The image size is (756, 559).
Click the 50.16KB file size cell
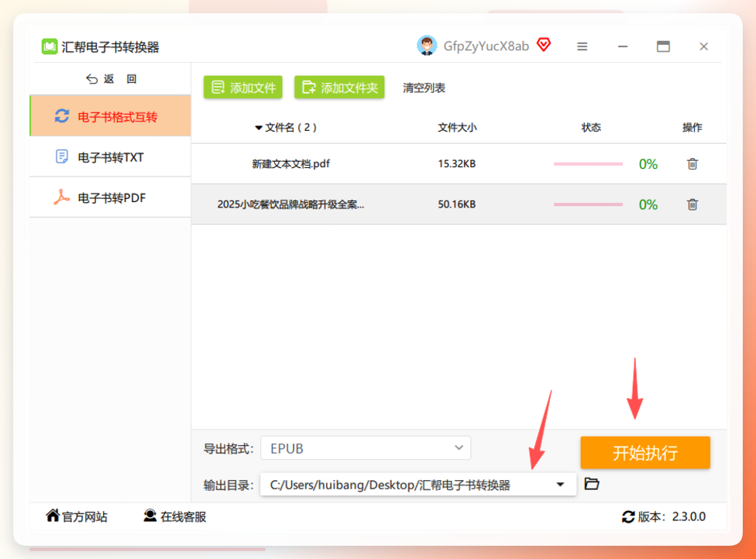pyautogui.click(x=456, y=204)
